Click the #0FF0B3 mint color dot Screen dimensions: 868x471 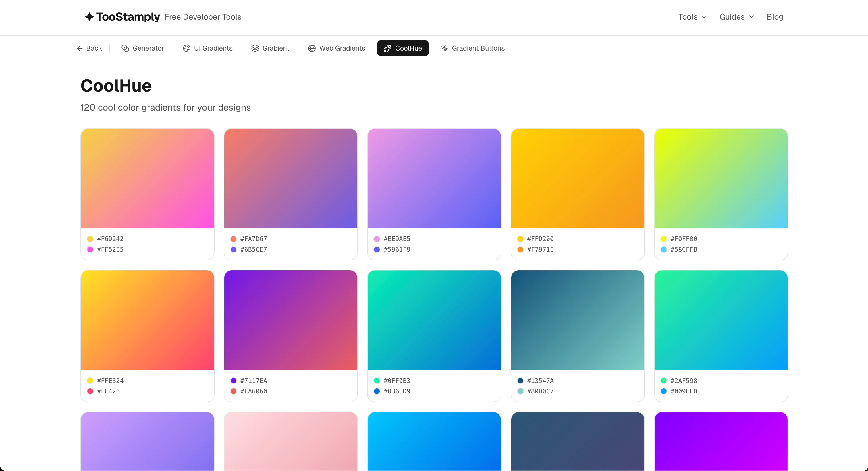[377, 381]
